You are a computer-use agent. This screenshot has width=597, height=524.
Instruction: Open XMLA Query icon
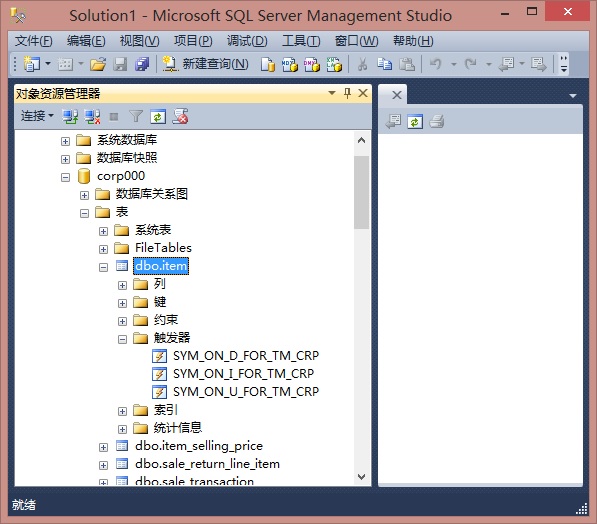pyautogui.click(x=334, y=64)
